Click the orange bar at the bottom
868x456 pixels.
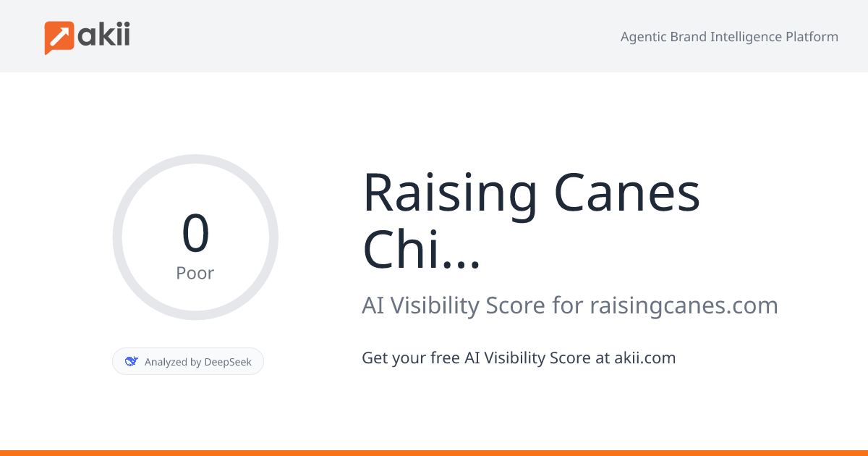[434, 452]
